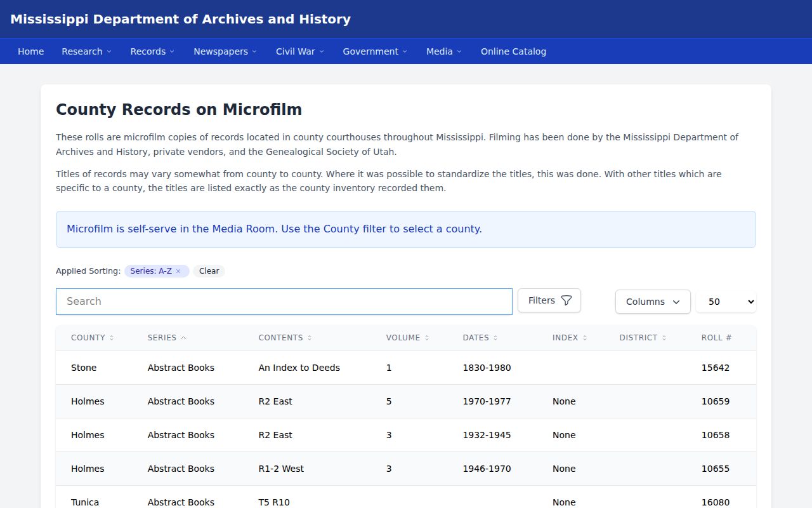Click the funnel icon in Filters
812x508 pixels.
click(x=566, y=301)
